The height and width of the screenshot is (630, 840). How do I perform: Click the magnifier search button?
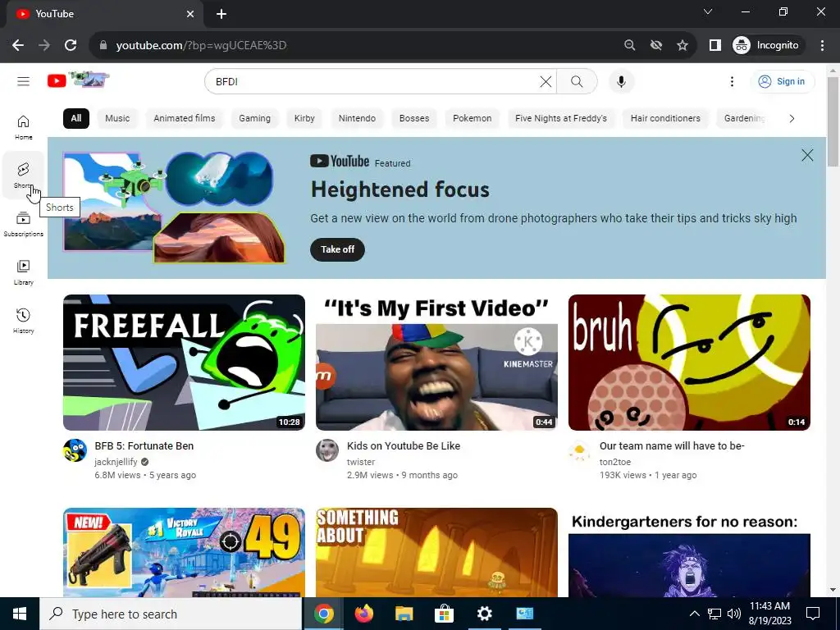[577, 81]
